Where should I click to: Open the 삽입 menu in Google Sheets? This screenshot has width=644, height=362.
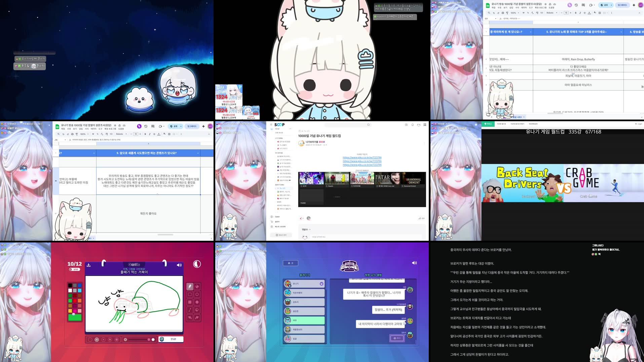(x=81, y=129)
